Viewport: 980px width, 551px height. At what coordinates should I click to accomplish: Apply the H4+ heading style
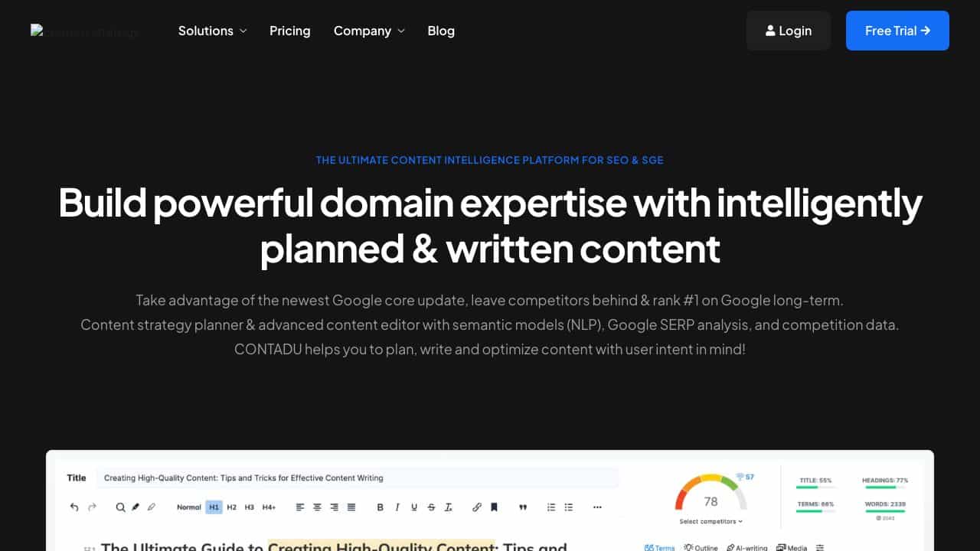pyautogui.click(x=269, y=507)
